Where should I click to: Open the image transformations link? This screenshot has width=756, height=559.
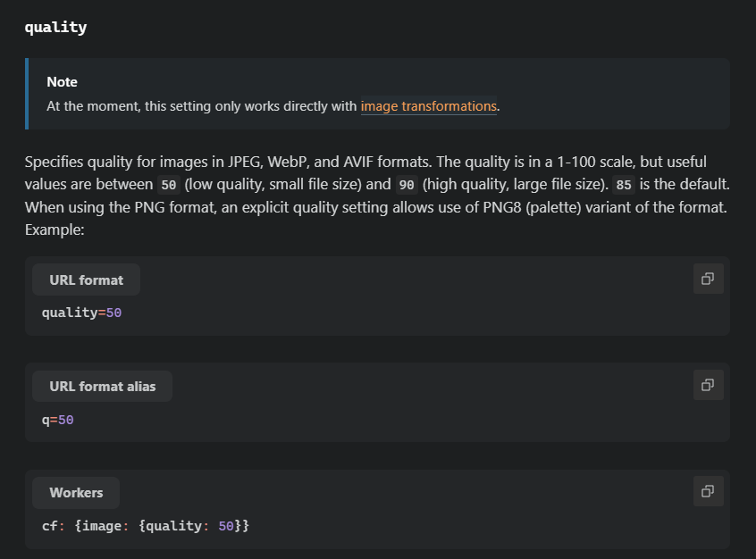point(428,106)
